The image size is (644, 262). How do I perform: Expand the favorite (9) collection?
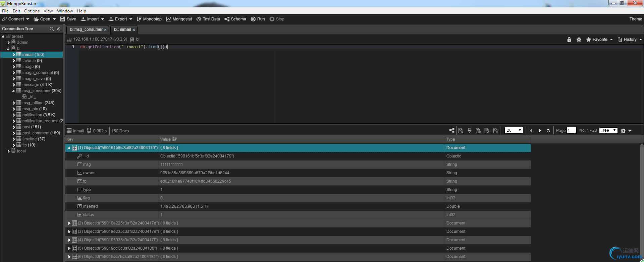(x=14, y=61)
